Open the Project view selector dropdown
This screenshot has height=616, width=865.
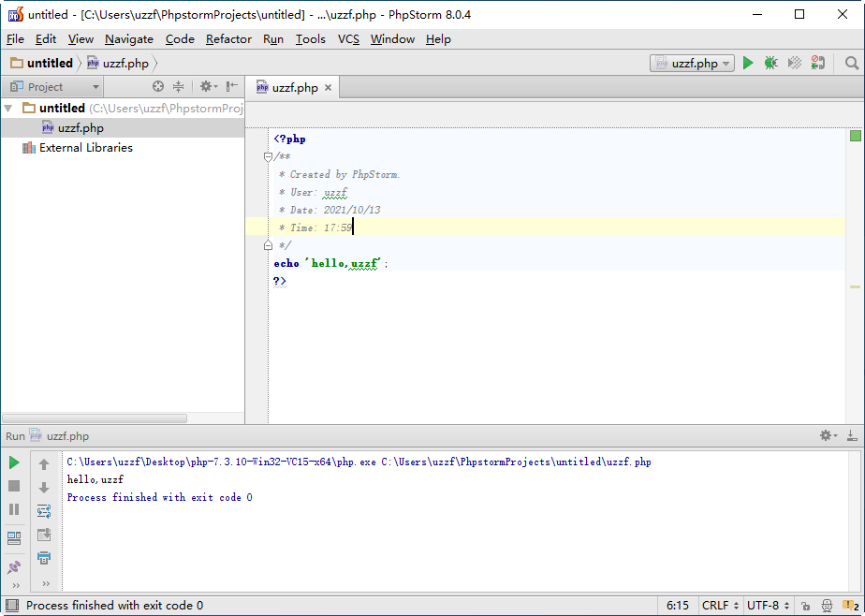(x=54, y=86)
